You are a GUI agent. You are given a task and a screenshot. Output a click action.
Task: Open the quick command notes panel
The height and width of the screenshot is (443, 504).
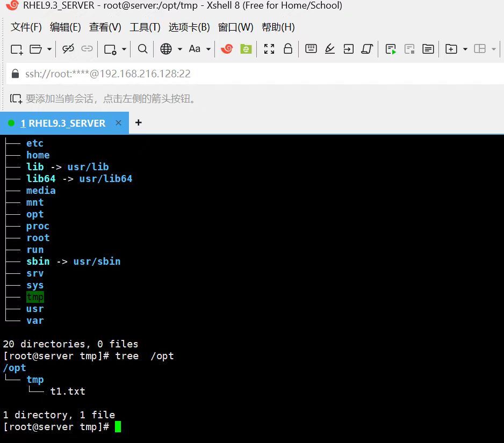[428, 49]
